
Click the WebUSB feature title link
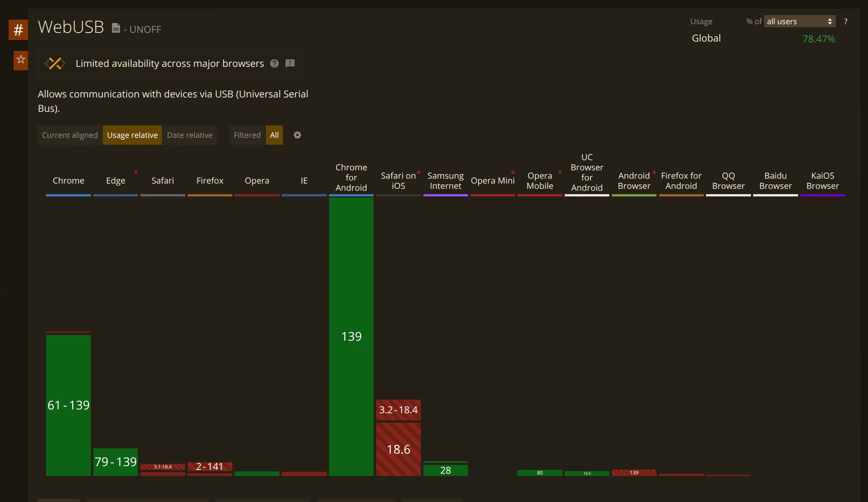[71, 27]
